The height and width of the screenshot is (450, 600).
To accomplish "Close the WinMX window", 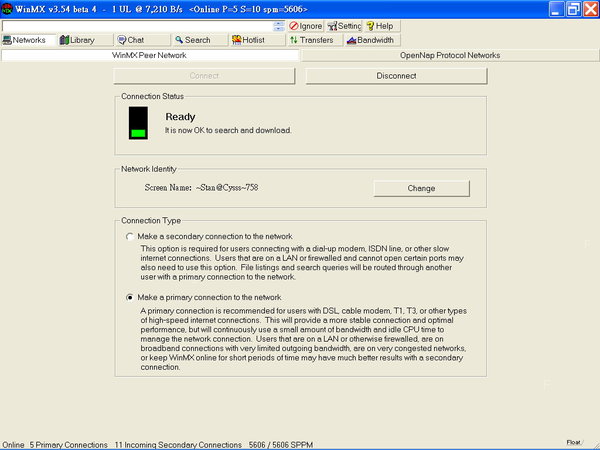I will click(x=590, y=9).
